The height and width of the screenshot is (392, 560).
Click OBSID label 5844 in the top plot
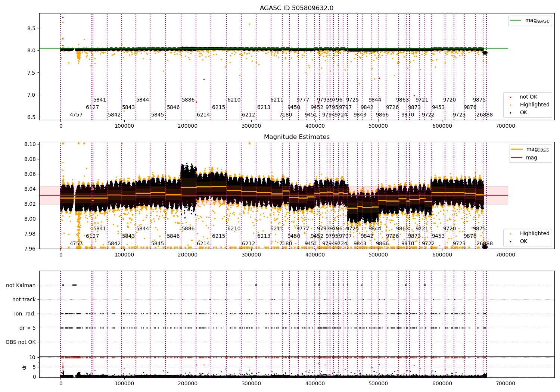143,100
